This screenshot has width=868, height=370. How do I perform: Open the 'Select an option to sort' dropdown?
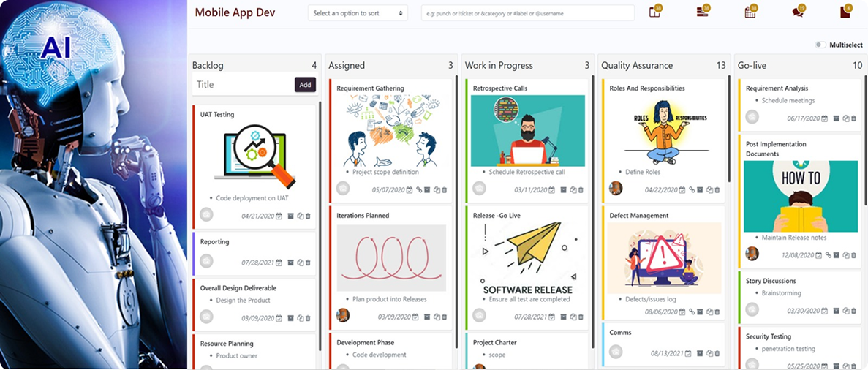[x=358, y=13]
